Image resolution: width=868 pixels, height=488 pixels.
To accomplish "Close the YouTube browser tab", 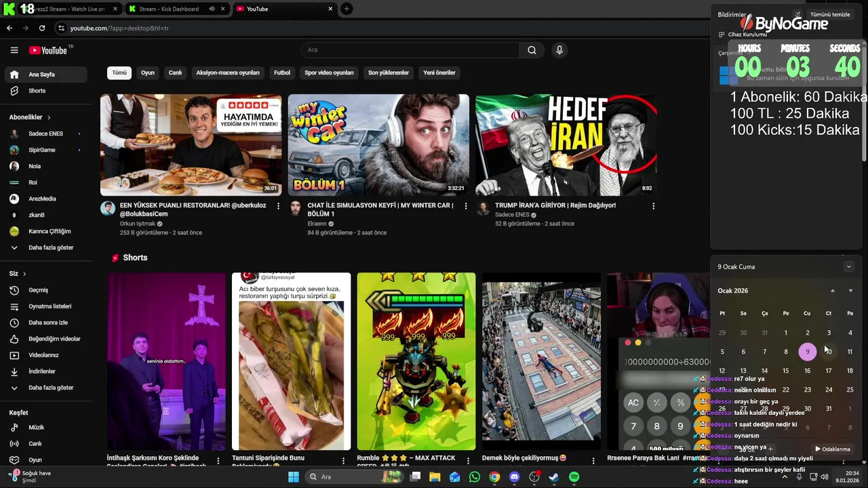I will (x=330, y=9).
